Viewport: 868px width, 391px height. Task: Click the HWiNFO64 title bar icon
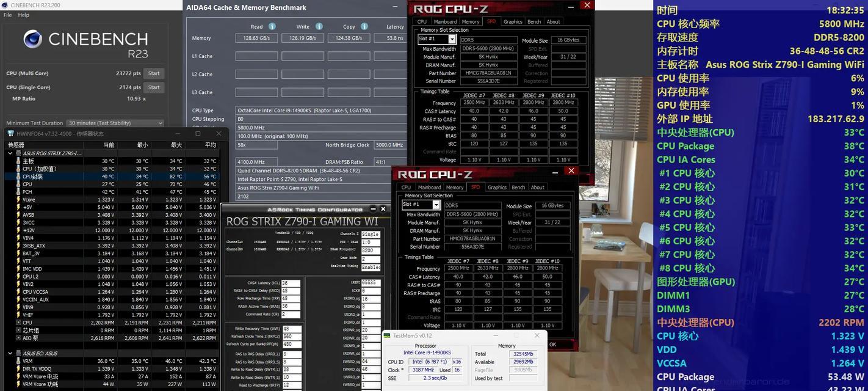pyautogui.click(x=10, y=133)
